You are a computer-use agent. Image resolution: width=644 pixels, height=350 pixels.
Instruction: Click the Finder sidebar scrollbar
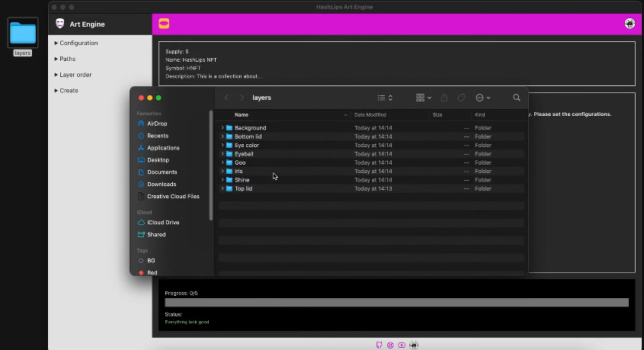[x=211, y=165]
